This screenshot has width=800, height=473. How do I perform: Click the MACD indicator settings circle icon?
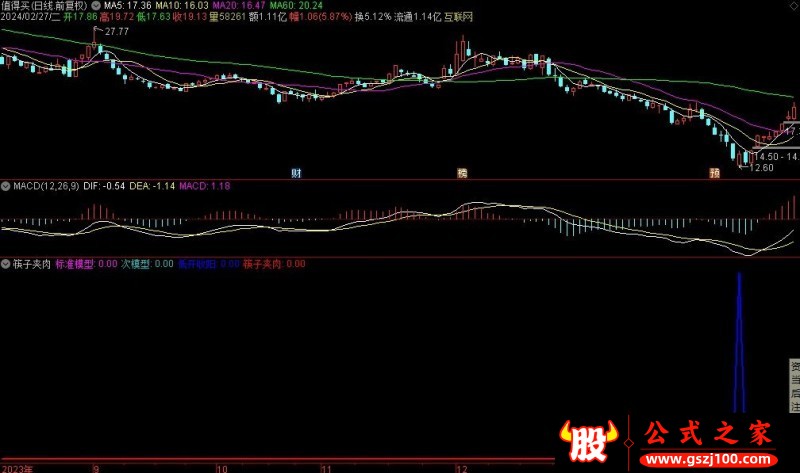pos(6,186)
